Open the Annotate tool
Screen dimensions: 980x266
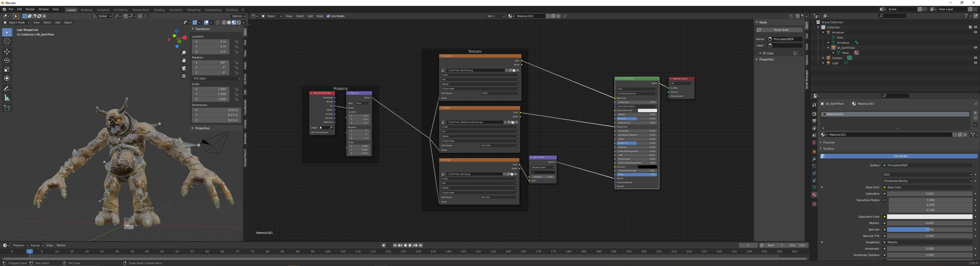point(7,88)
